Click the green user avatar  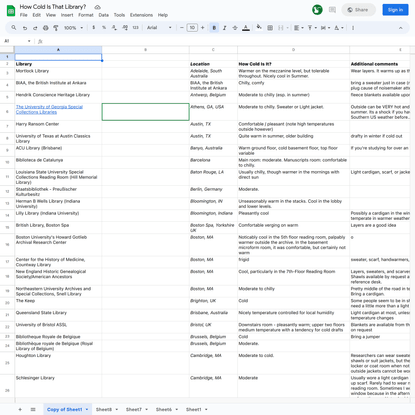317,10
